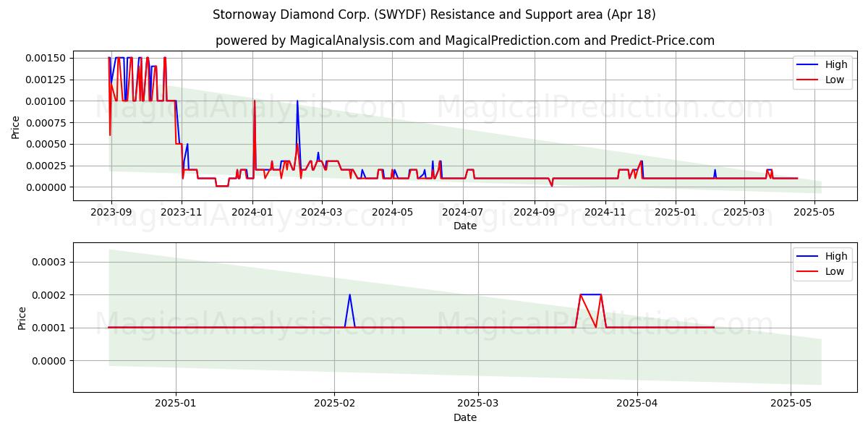Viewport: 868px width, 434px height.
Task: Click the '2023-11' tick on top chart
Action: [182, 212]
